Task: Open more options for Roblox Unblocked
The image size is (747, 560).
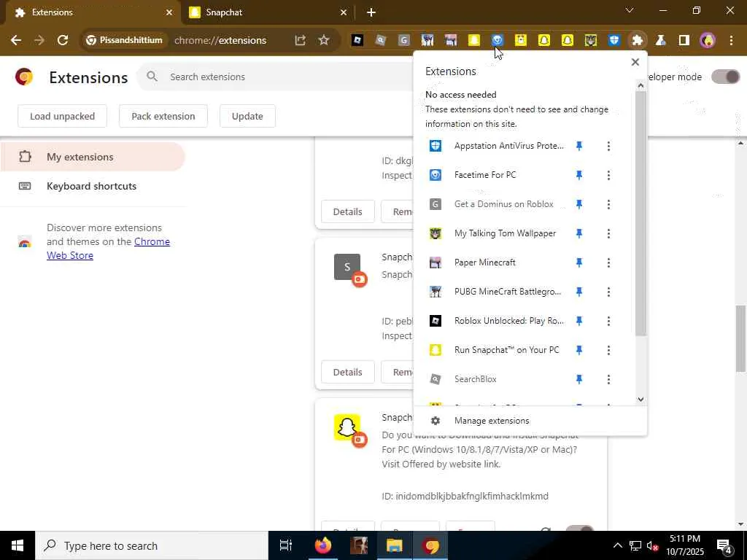Action: [x=608, y=321]
